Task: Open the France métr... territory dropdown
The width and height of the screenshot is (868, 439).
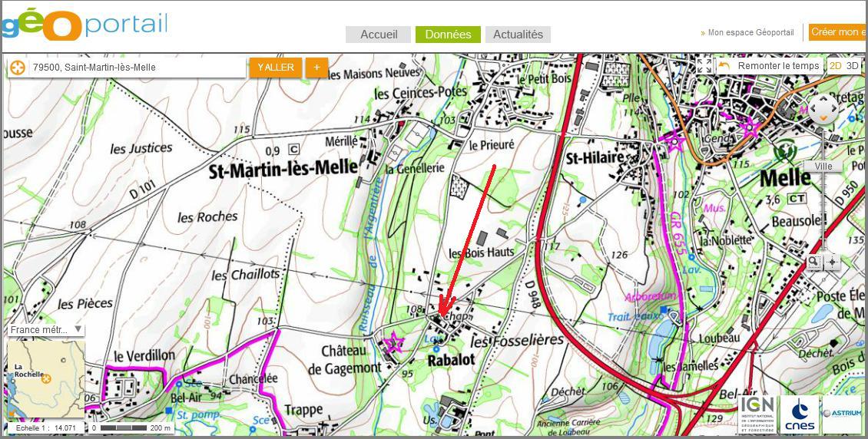Action: [x=45, y=330]
